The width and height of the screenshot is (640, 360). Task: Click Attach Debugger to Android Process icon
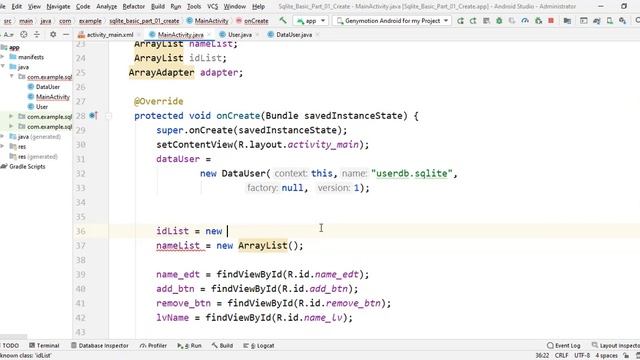click(538, 21)
